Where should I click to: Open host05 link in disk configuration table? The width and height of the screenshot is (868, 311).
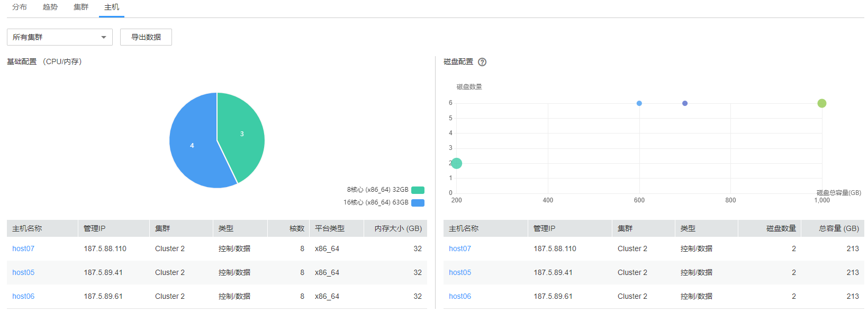pyautogui.click(x=460, y=272)
